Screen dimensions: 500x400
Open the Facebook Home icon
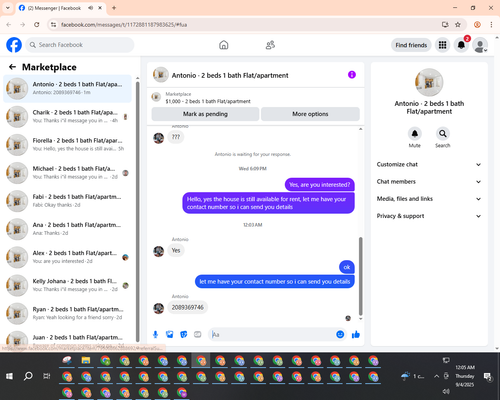[x=224, y=45]
